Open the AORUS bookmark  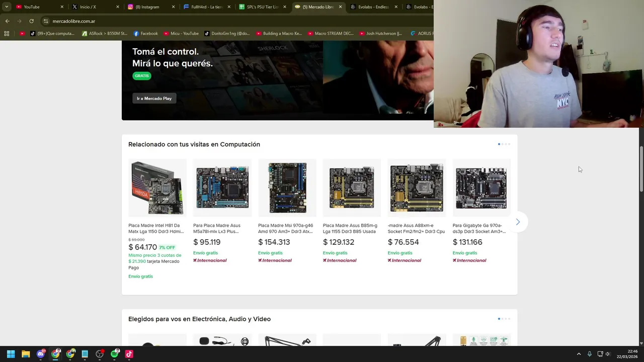421,34
